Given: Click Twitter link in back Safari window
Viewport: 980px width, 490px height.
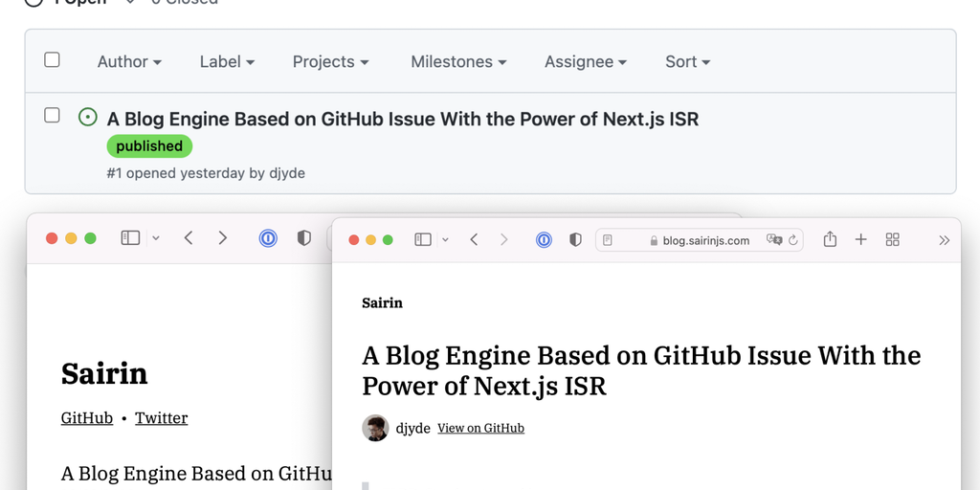Looking at the screenshot, I should point(161,418).
